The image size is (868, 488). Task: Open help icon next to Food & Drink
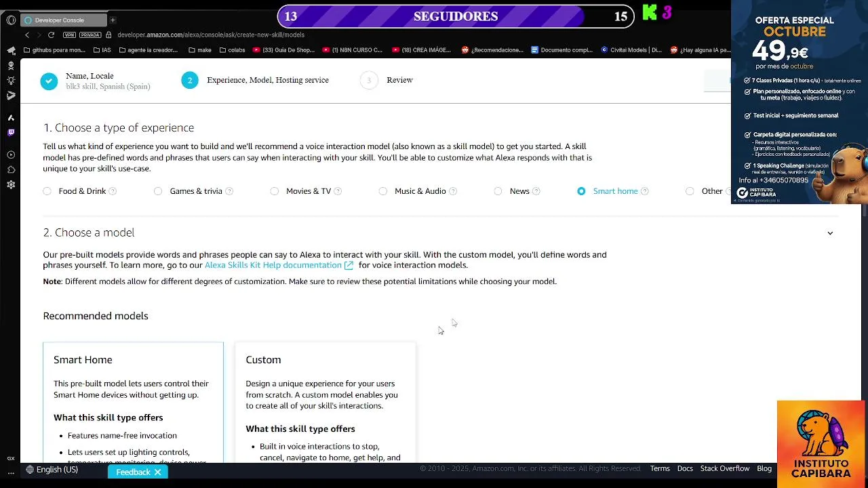pos(113,191)
